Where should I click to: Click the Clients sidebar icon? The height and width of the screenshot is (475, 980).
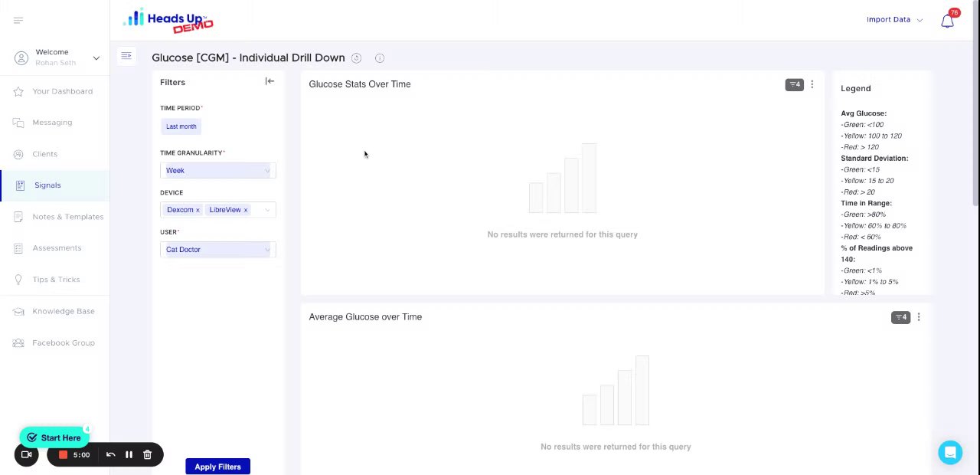[18, 154]
